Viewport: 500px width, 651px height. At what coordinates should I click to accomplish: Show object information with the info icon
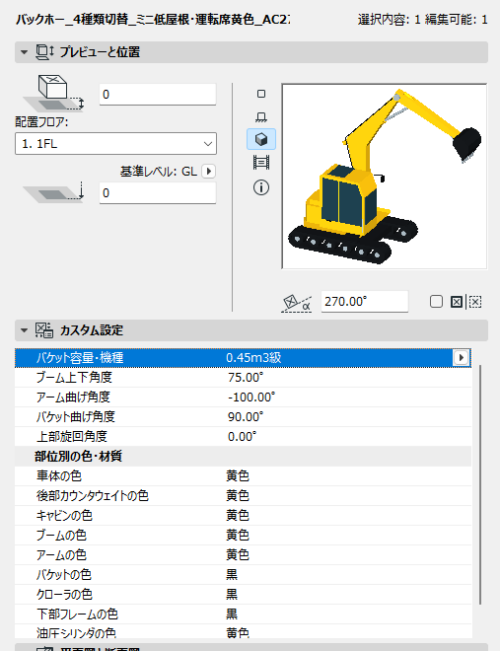click(261, 188)
